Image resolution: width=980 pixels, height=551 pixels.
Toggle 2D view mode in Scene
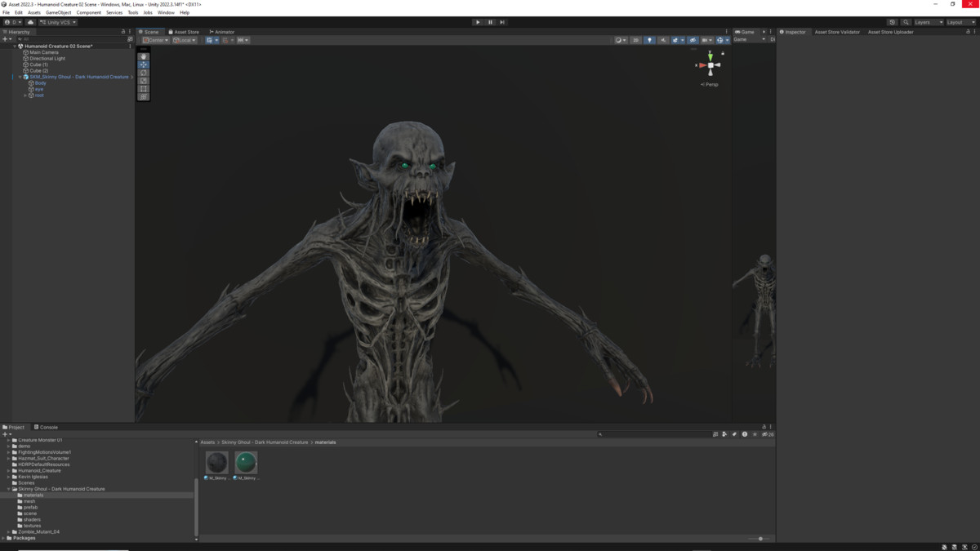click(x=636, y=40)
